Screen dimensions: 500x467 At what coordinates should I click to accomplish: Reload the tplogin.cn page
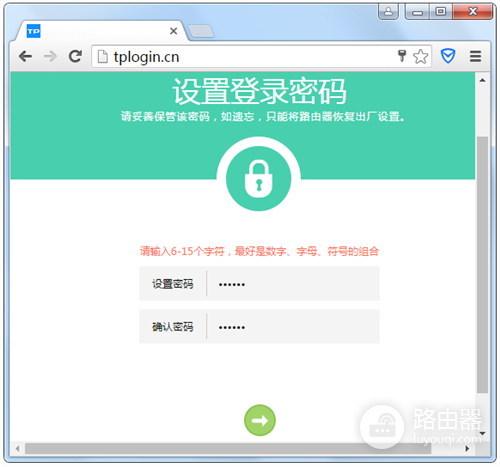tap(75, 56)
